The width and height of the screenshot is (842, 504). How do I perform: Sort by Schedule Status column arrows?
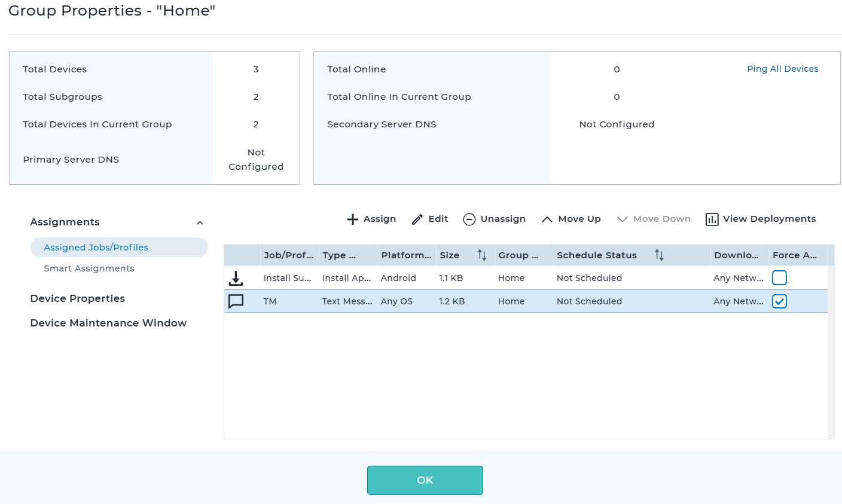click(x=659, y=255)
